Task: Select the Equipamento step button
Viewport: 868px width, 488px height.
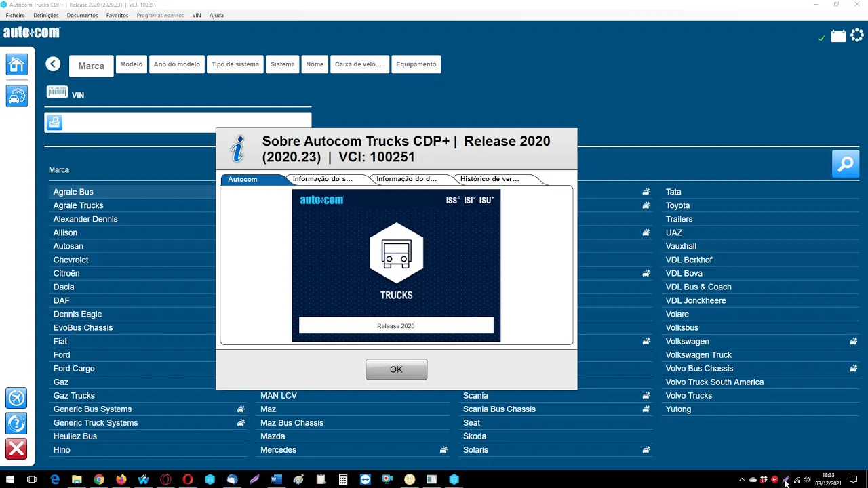Action: click(x=416, y=64)
